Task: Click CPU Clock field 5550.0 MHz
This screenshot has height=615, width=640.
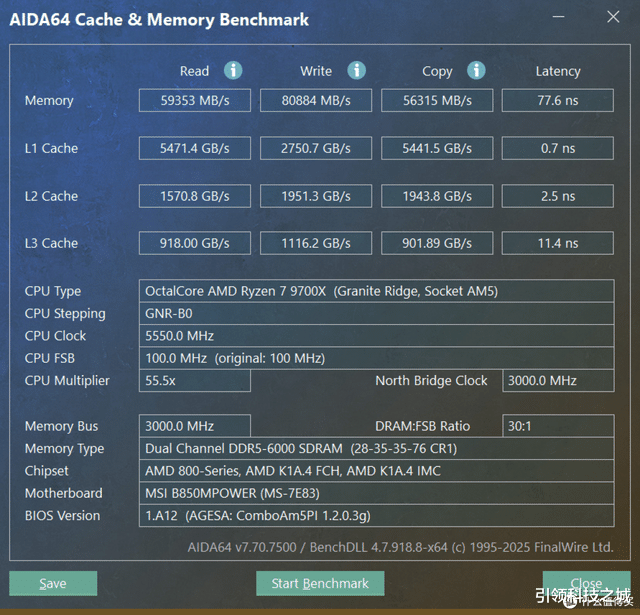Action: click(376, 336)
